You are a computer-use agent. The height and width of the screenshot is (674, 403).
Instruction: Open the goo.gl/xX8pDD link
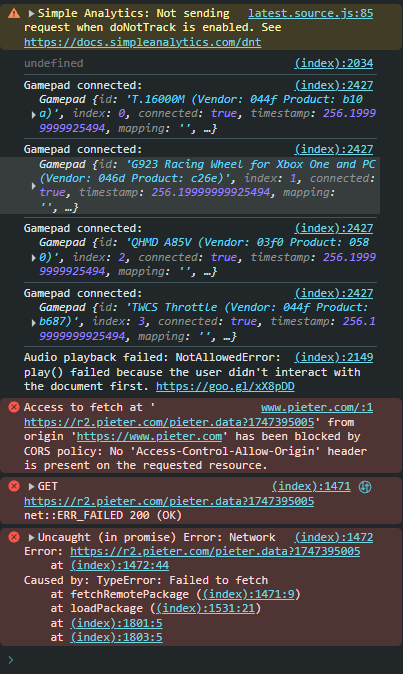(225, 386)
